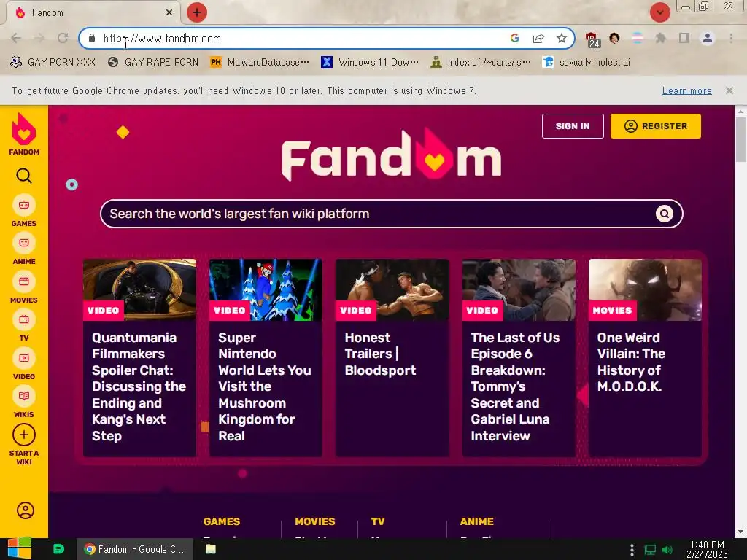
Task: Reload the page with refresh icon
Action: [x=63, y=38]
